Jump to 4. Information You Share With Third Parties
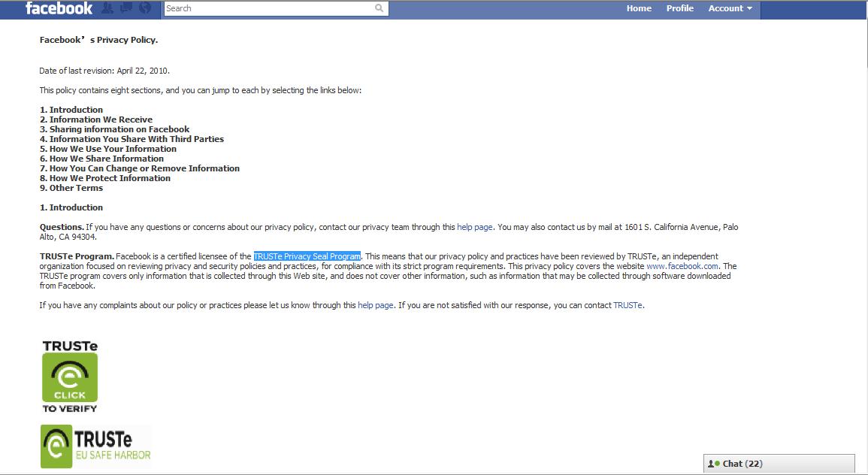Screen dimensions: 868x475 (132, 139)
